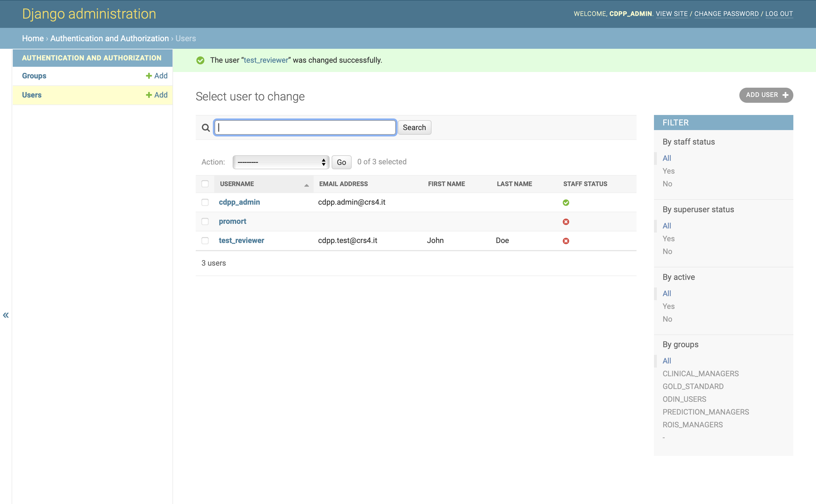Open Groups in the sidebar
Viewport: 816px width, 504px height.
point(34,76)
